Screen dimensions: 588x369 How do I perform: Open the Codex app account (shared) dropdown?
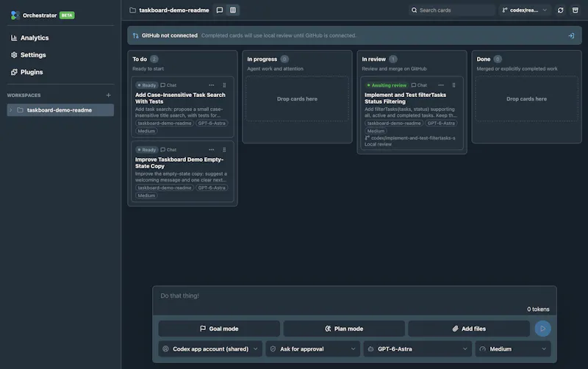point(210,349)
